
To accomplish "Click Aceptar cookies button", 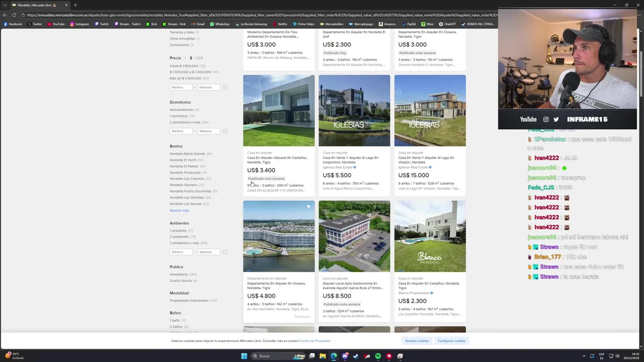I will (417, 341).
